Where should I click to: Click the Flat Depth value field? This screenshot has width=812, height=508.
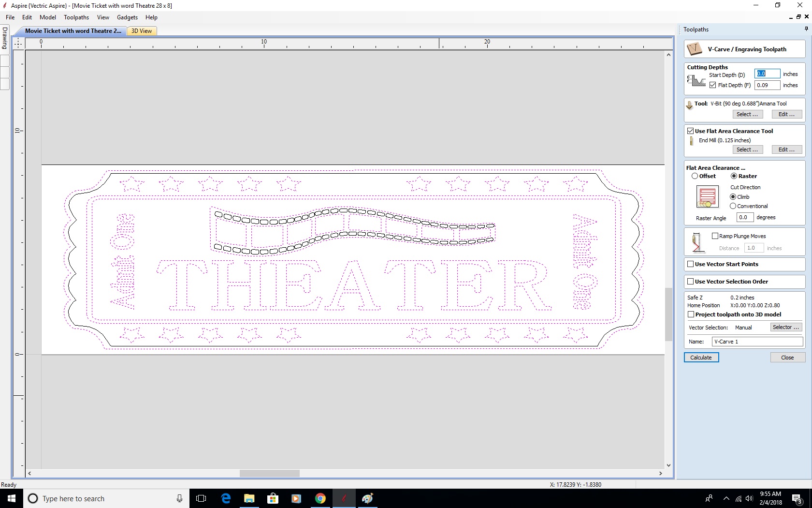click(768, 85)
